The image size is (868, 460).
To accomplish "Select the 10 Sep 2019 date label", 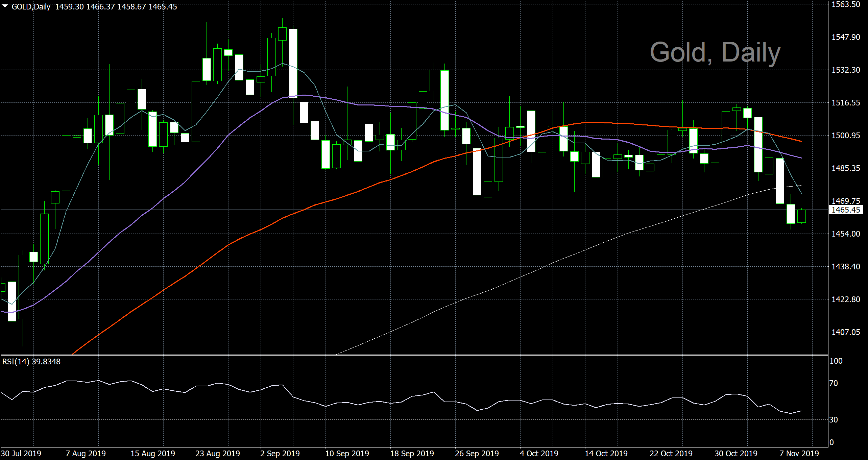I will tap(347, 454).
